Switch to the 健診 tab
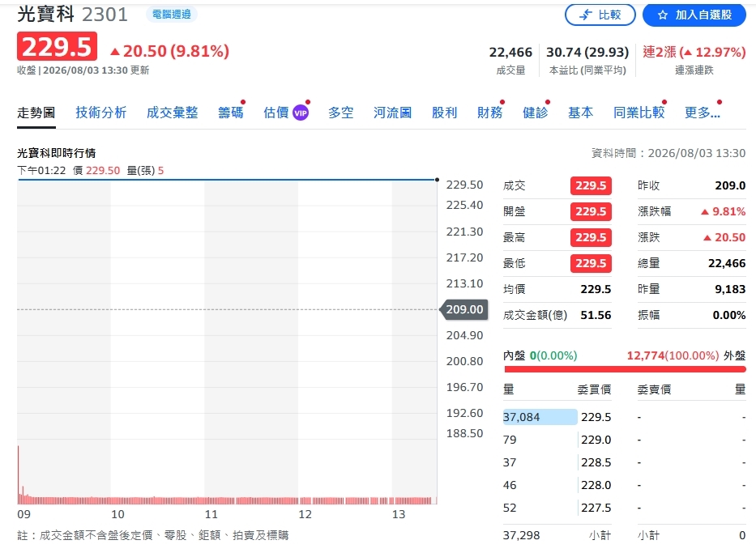Image resolution: width=756 pixels, height=553 pixels. coord(535,113)
